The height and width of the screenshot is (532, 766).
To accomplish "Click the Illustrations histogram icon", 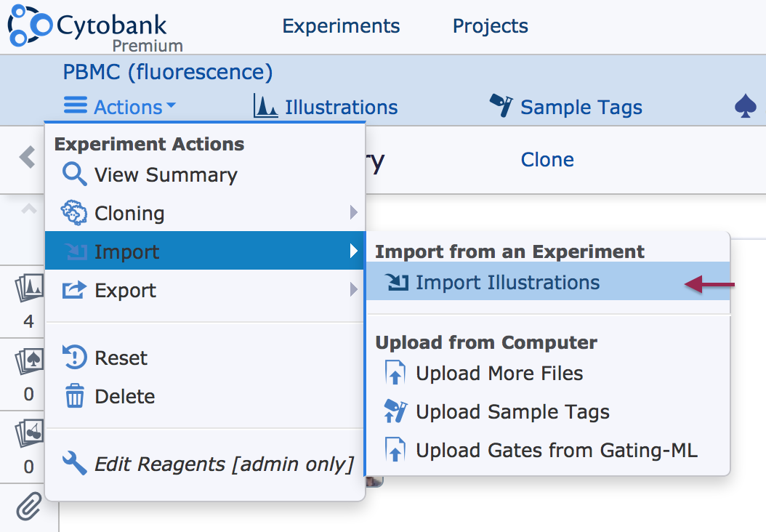I will pos(265,105).
